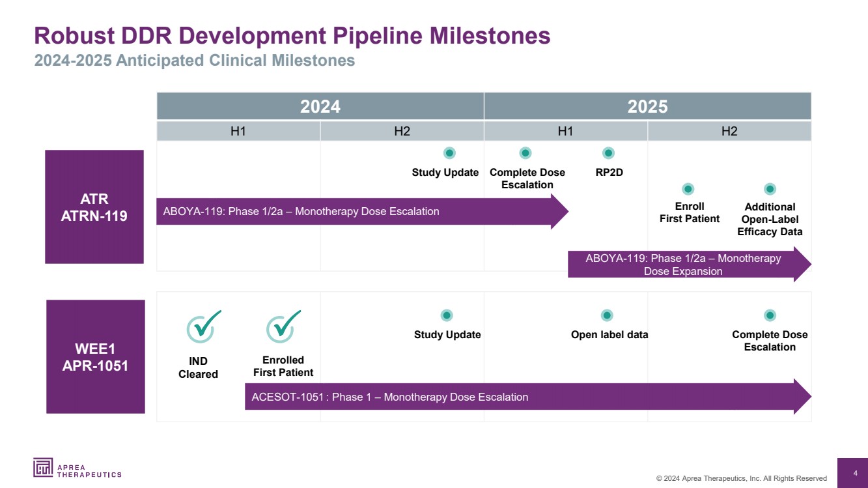Screen dimensions: 868x488
Task: Click the Enrolled First Patient checkmark
Action: (283, 326)
